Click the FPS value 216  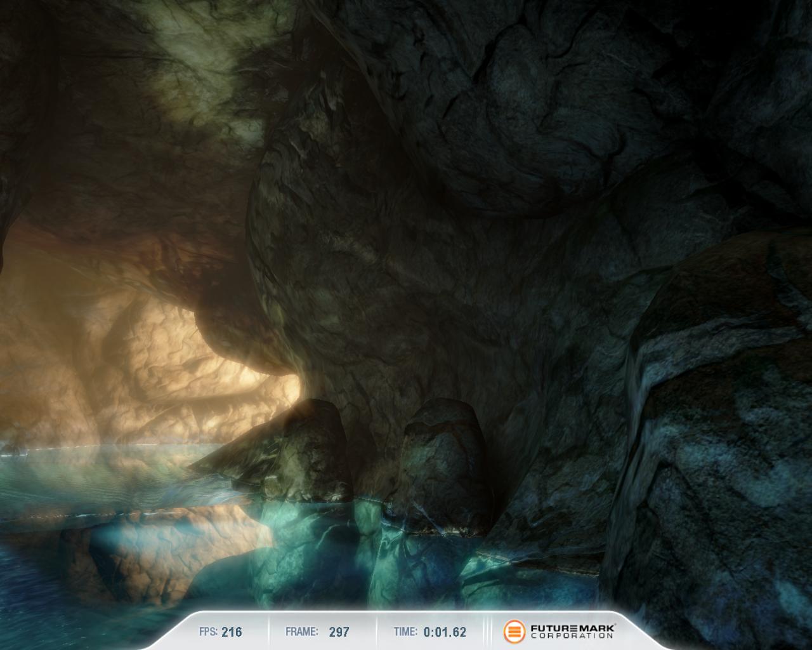coord(232,632)
